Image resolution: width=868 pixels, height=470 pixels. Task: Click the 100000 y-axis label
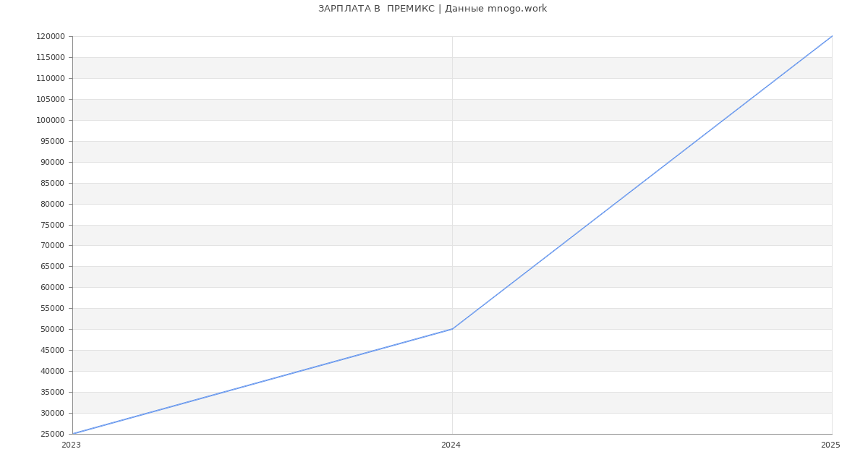coord(51,120)
